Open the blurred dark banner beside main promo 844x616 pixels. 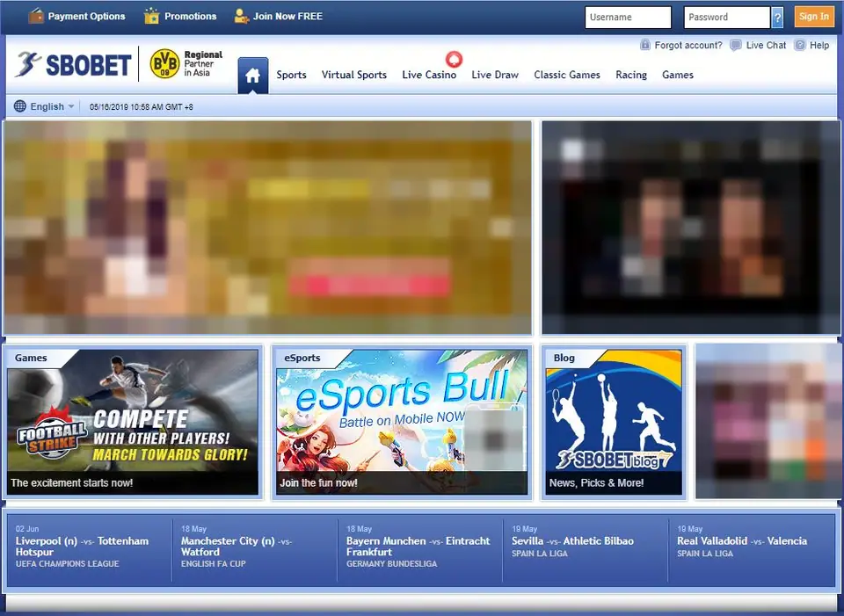click(690, 228)
